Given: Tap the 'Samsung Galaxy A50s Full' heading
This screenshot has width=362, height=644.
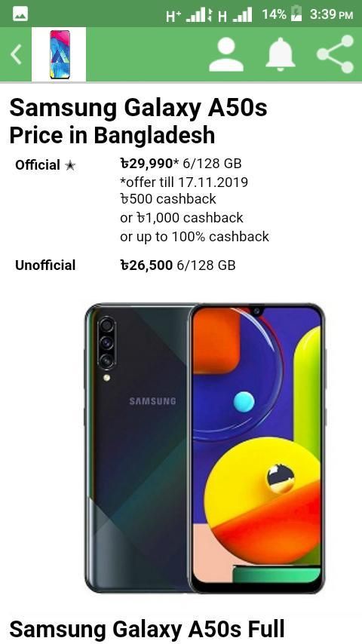Looking at the screenshot, I should coord(147,628).
